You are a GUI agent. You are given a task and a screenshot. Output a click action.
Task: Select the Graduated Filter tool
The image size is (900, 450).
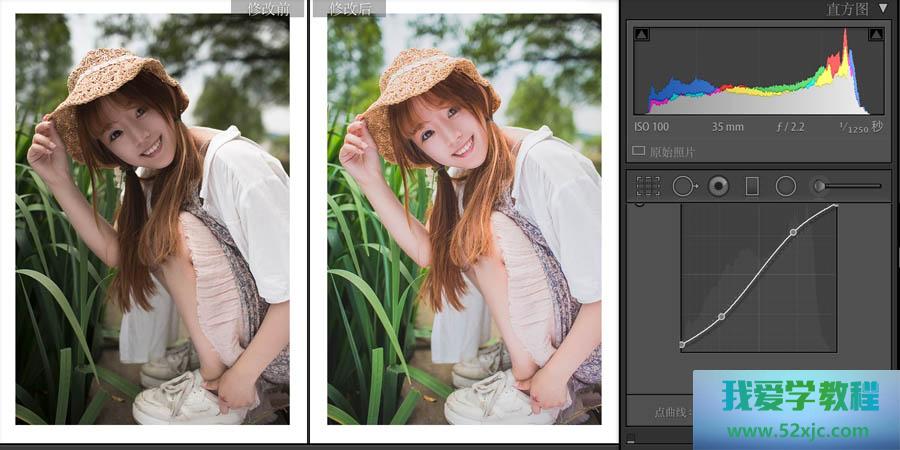[752, 186]
